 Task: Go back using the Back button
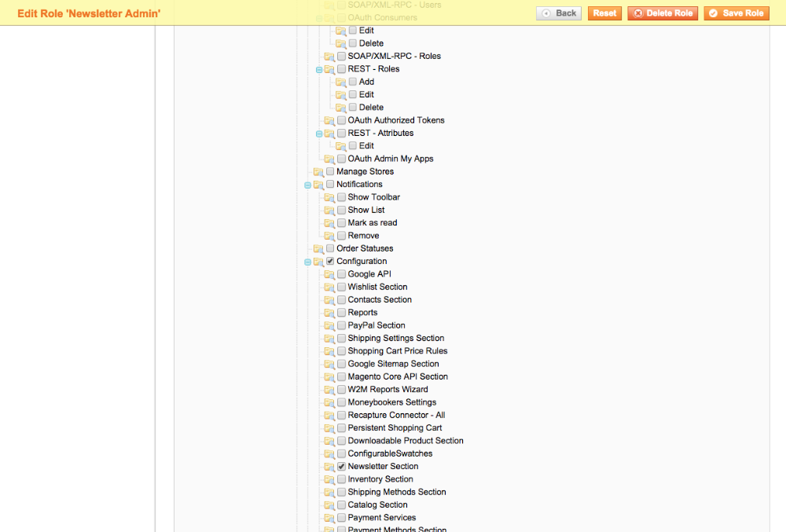(x=559, y=13)
